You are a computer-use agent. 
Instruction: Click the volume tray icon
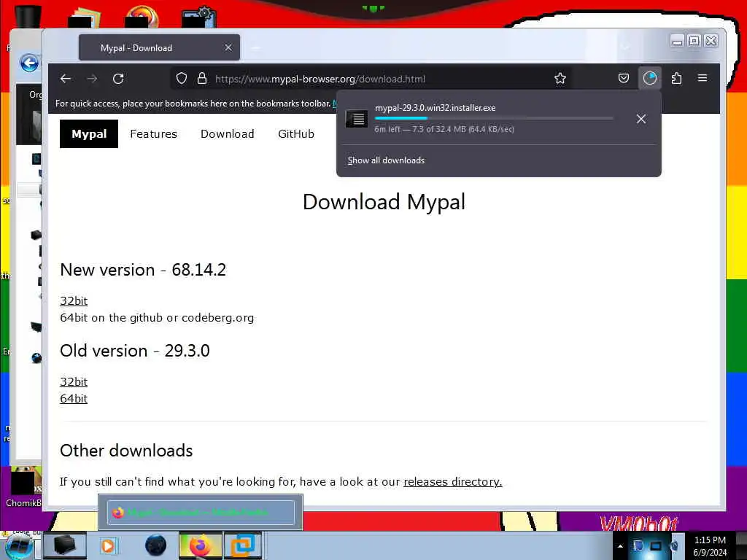673,545
